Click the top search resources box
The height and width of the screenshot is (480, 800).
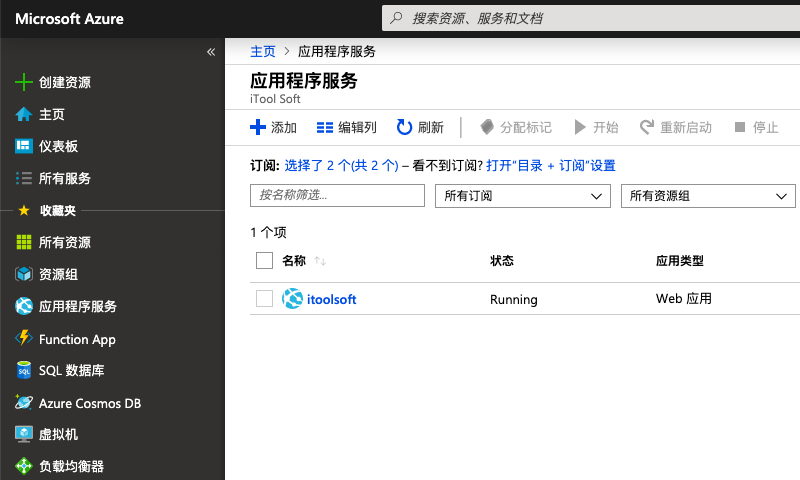[x=591, y=18]
